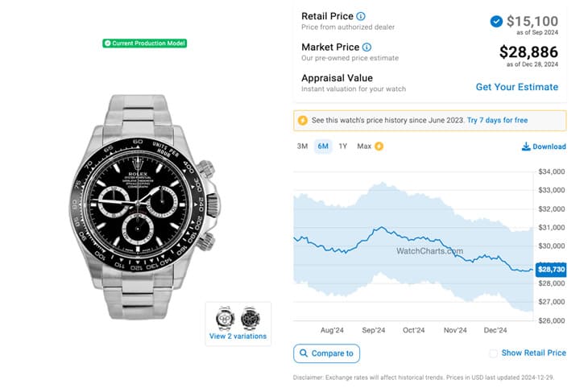
Task: Click the $28,730 current price chart marker
Action: point(552,270)
